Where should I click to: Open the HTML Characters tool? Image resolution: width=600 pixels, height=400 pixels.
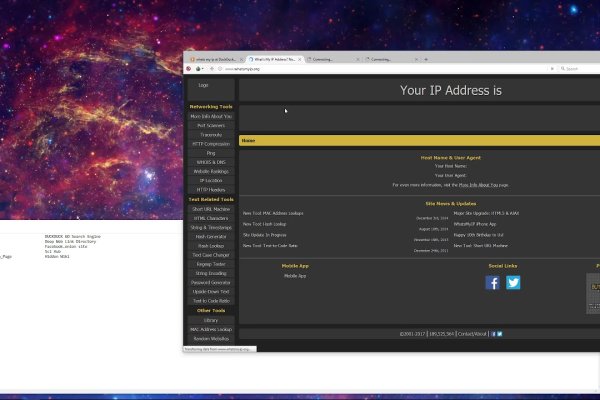(211, 219)
